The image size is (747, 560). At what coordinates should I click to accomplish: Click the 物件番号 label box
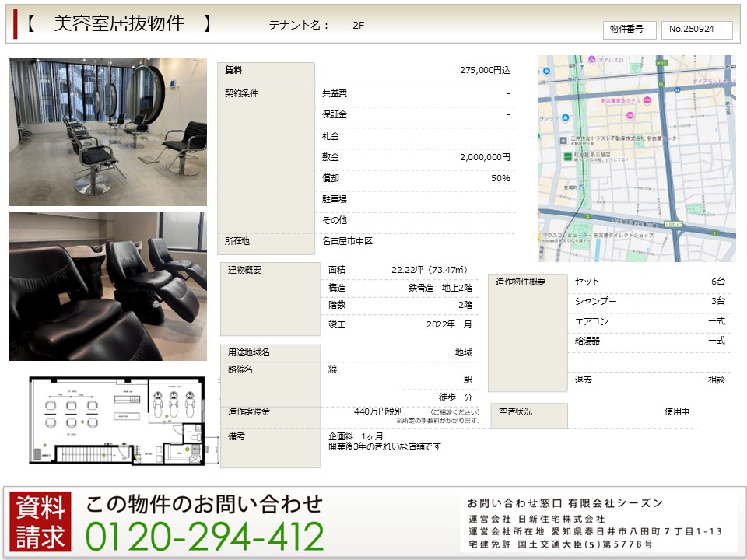pyautogui.click(x=629, y=30)
